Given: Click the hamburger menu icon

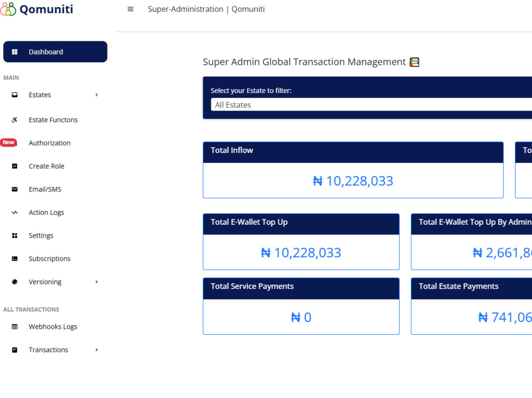Looking at the screenshot, I should (130, 9).
